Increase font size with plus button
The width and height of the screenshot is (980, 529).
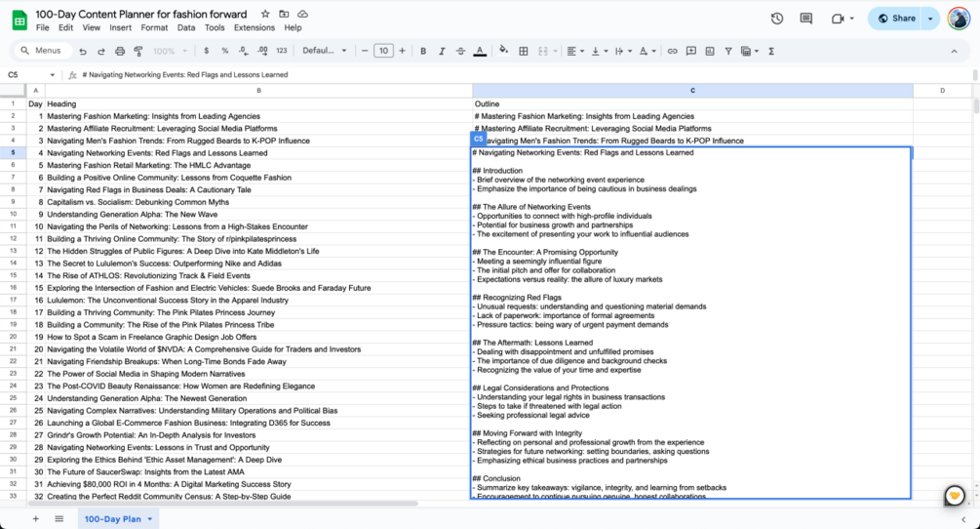402,51
